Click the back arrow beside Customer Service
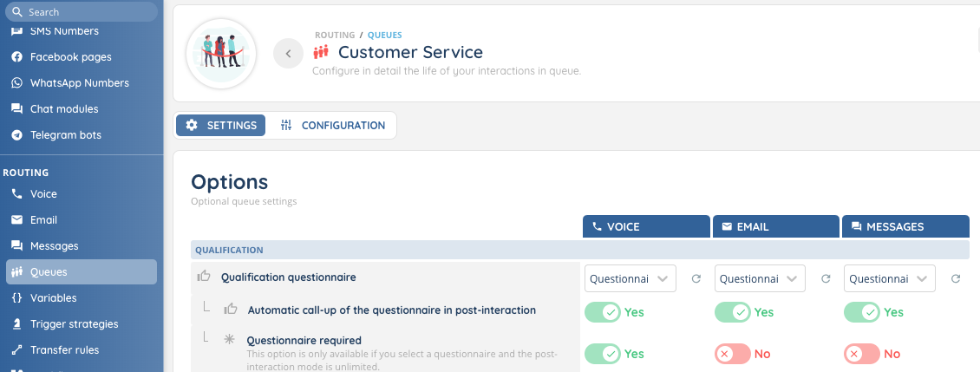 288,54
